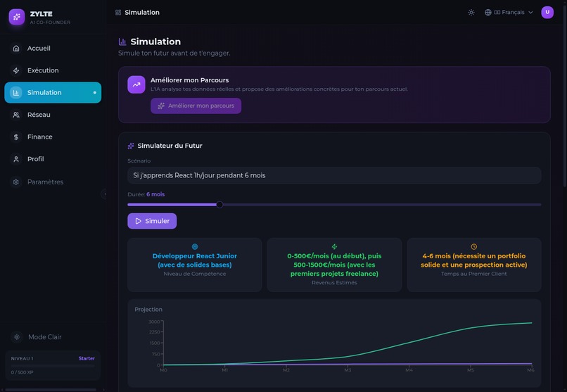Click the green lightning revenue icon
The height and width of the screenshot is (392, 567).
coord(334,246)
